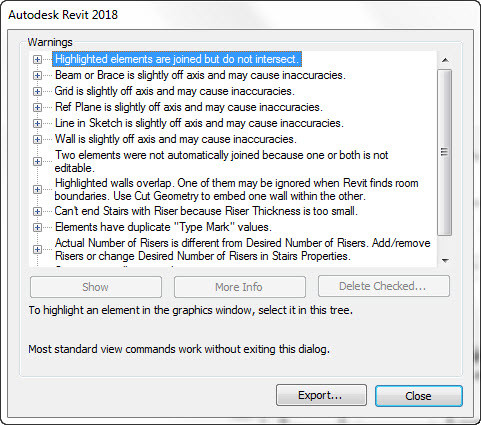Expand the 'Grid is slightly off axis' node
This screenshot has width=481, height=425.
[x=37, y=91]
